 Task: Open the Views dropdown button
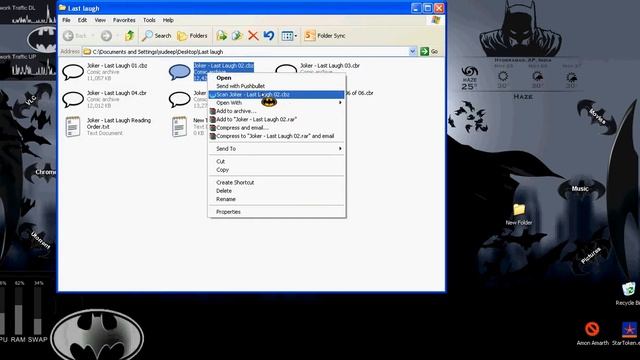289,36
